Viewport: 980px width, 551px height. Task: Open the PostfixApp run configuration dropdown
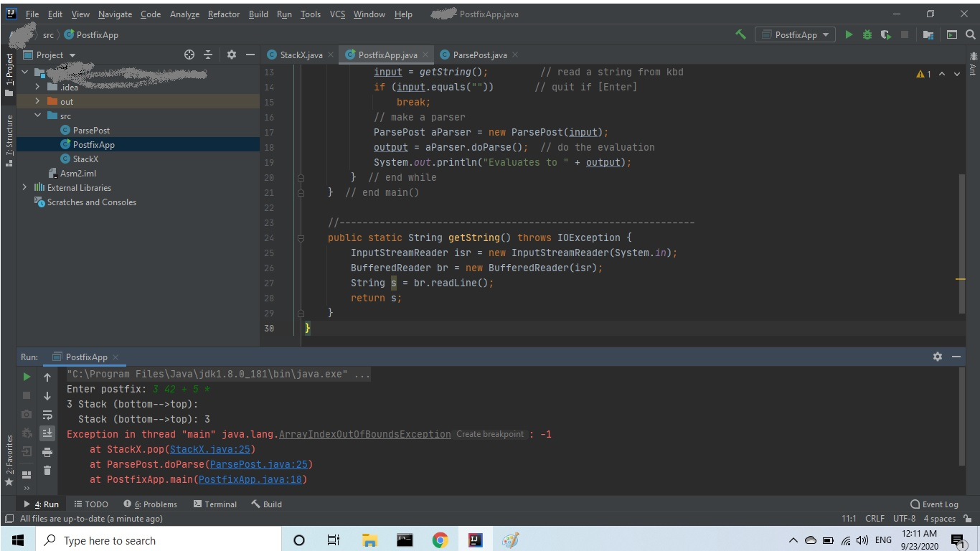(795, 34)
